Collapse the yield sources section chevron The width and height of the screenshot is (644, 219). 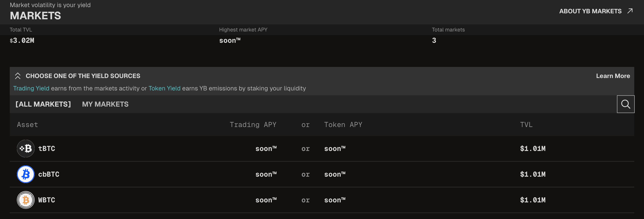[x=18, y=76]
